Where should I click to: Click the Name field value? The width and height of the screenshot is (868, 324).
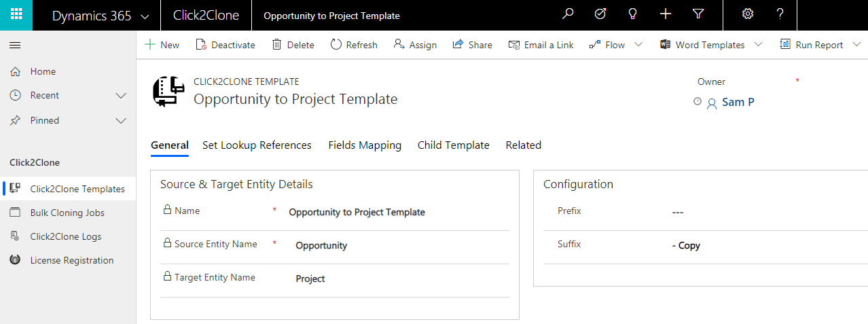[x=357, y=212]
